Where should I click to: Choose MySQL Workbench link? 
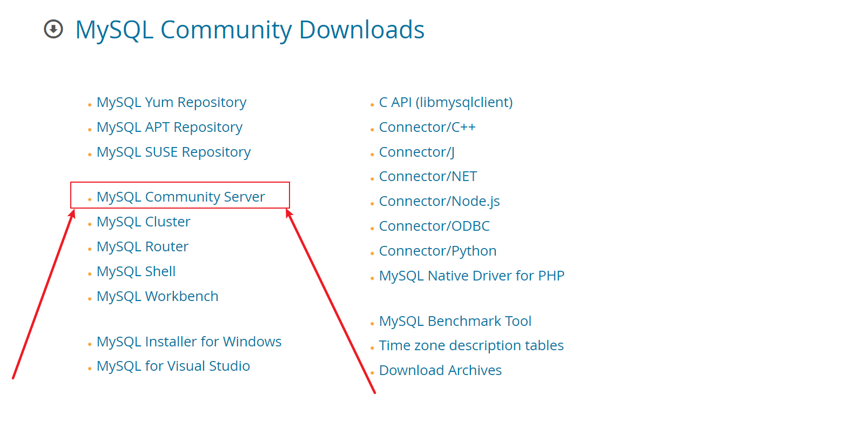coord(157,296)
